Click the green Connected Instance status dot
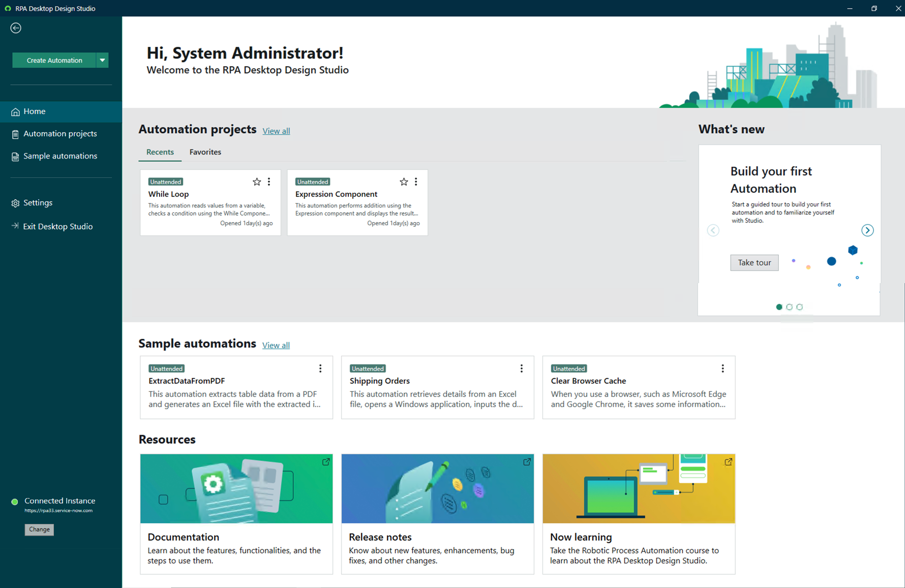Screen dimensions: 905x588 [x=15, y=502]
